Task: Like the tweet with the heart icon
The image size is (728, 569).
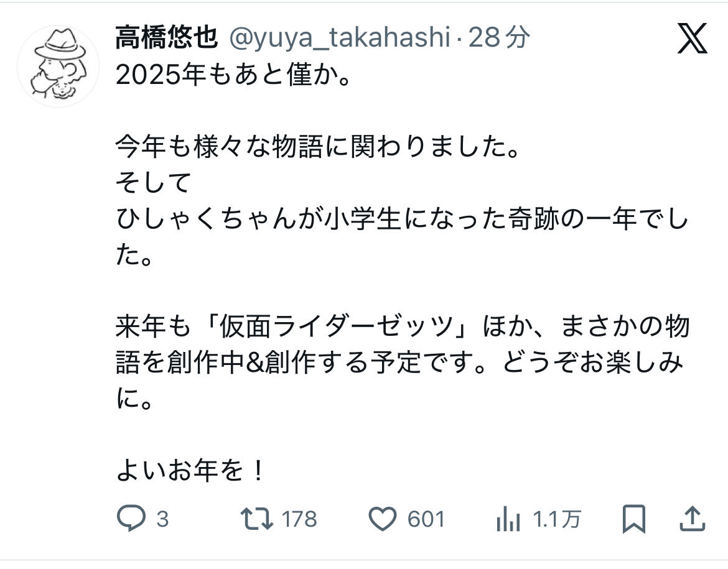Action: click(x=383, y=519)
